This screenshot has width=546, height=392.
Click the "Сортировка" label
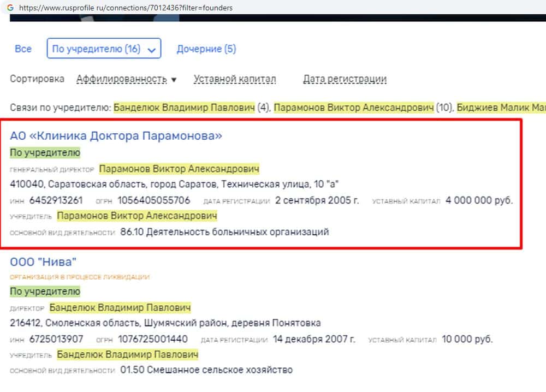37,79
